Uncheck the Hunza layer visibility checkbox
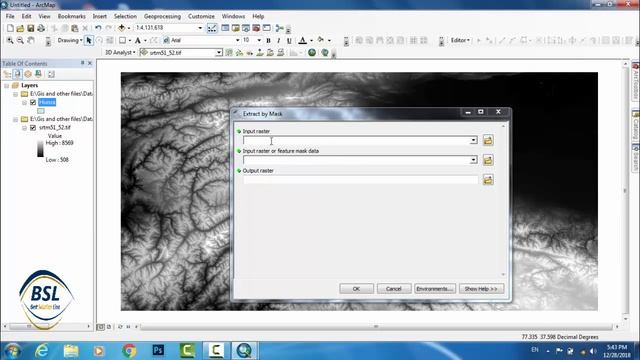 pos(33,102)
